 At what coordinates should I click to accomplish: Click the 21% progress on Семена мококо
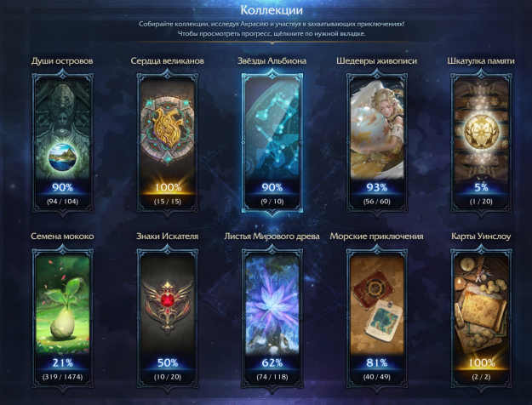tap(63, 362)
